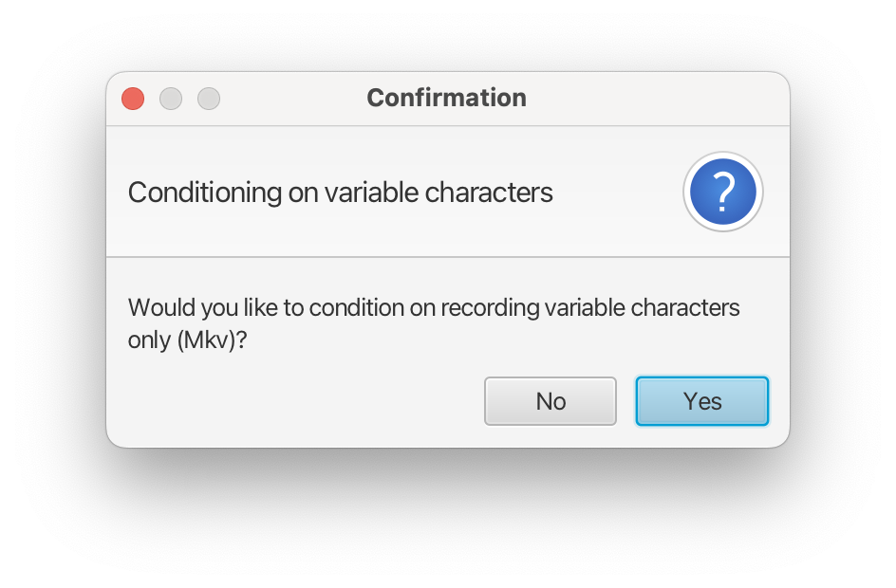Click the blue question mark icon
This screenshot has width=896, height=588.
tap(723, 192)
